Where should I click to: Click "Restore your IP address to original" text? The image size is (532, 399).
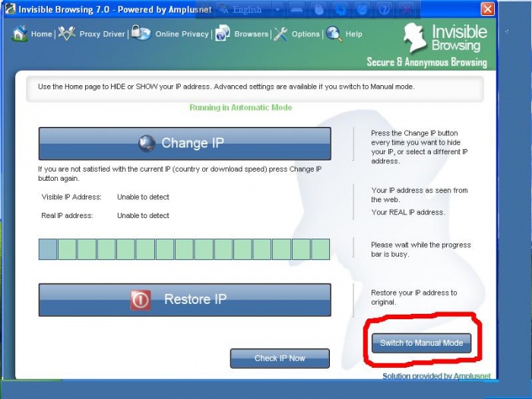point(414,297)
